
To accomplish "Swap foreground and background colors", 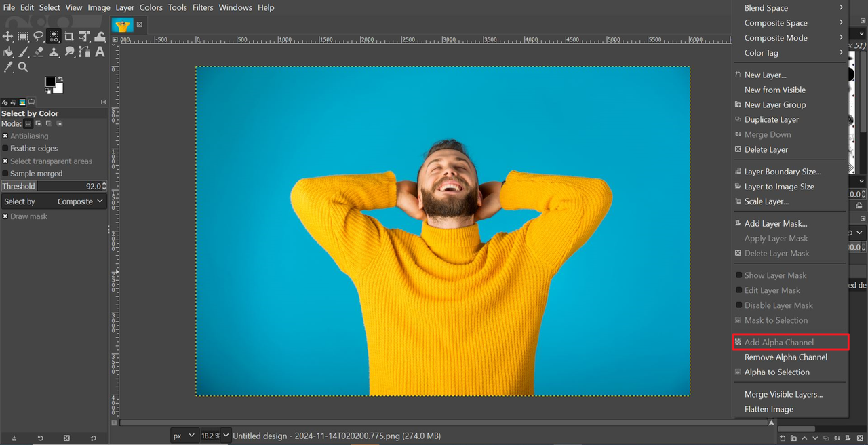I will [x=60, y=79].
